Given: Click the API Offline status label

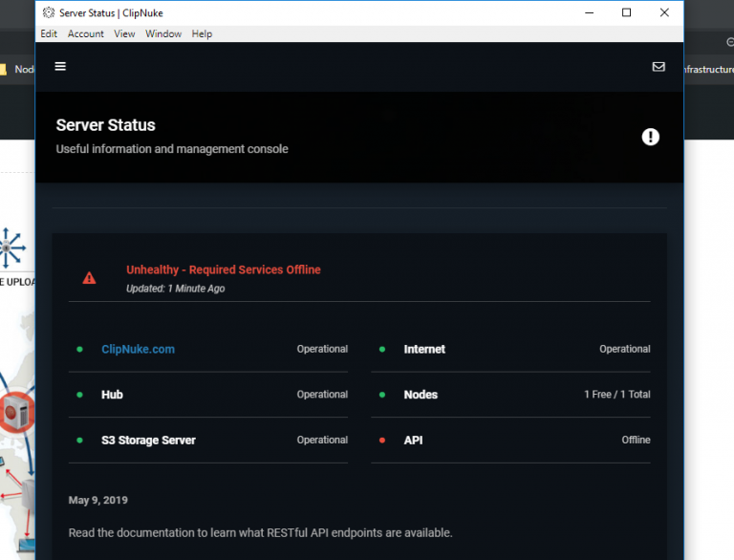Looking at the screenshot, I should click(x=636, y=441).
